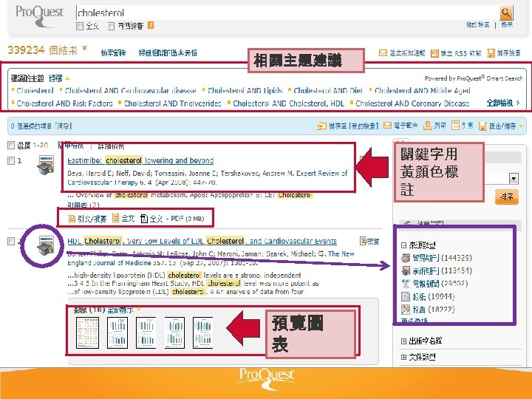Tick the checkbox for result 2

pyautogui.click(x=11, y=241)
